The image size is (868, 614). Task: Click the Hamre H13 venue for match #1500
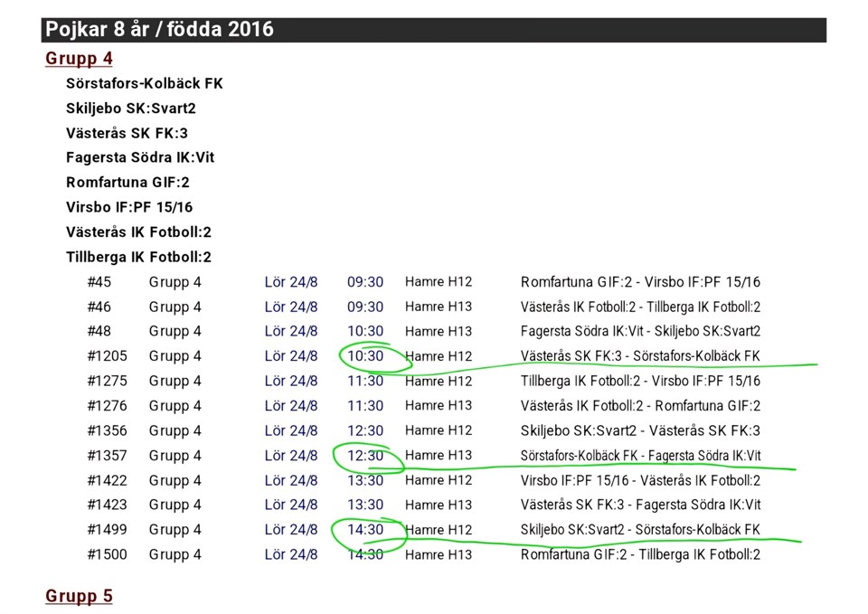[x=439, y=554]
